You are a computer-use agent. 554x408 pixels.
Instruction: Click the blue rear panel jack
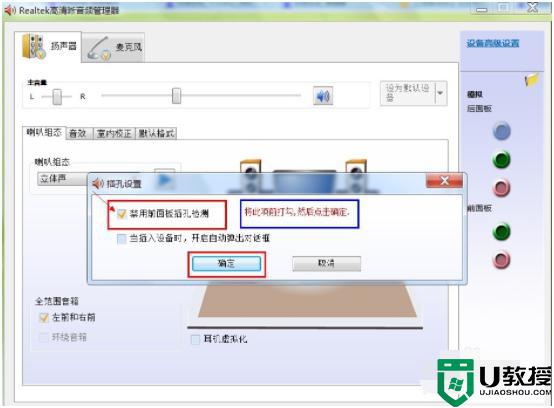point(501,131)
